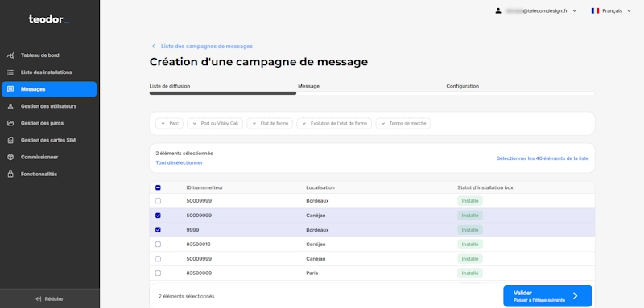Click the ID transmetteur column header
The height and width of the screenshot is (308, 644).
(204, 188)
